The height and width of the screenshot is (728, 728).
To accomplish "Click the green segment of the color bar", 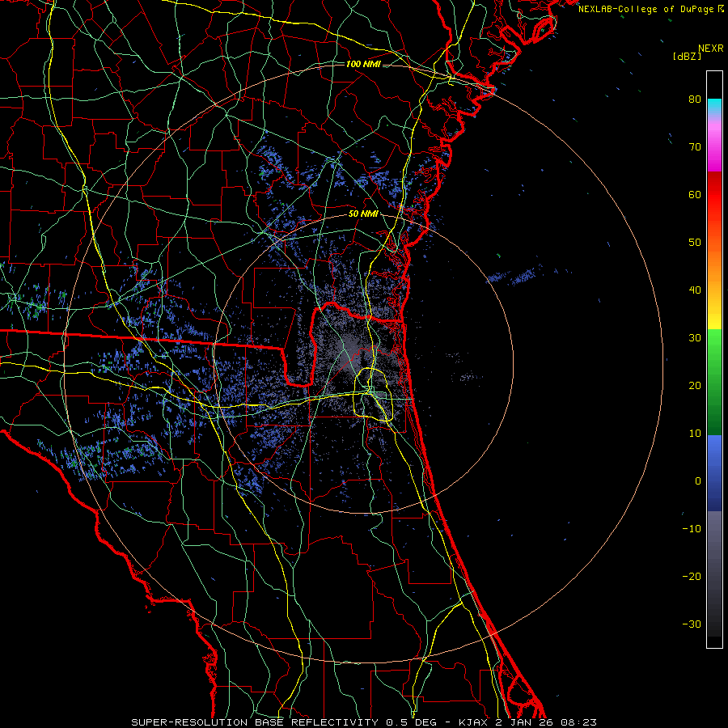I will pos(714,382).
